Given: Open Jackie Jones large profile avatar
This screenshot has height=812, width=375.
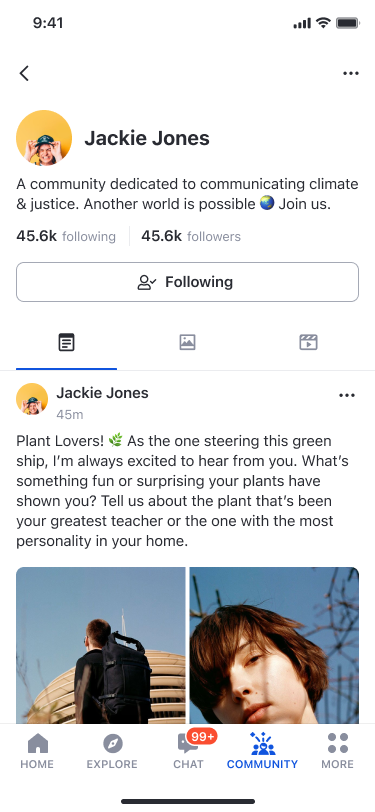Looking at the screenshot, I should [x=44, y=138].
